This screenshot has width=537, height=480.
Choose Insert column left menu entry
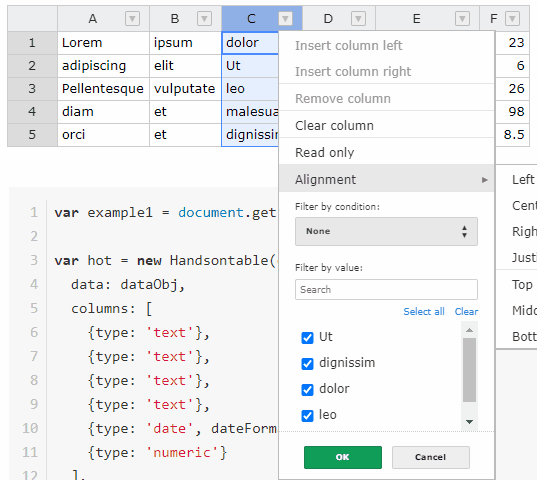(387, 45)
